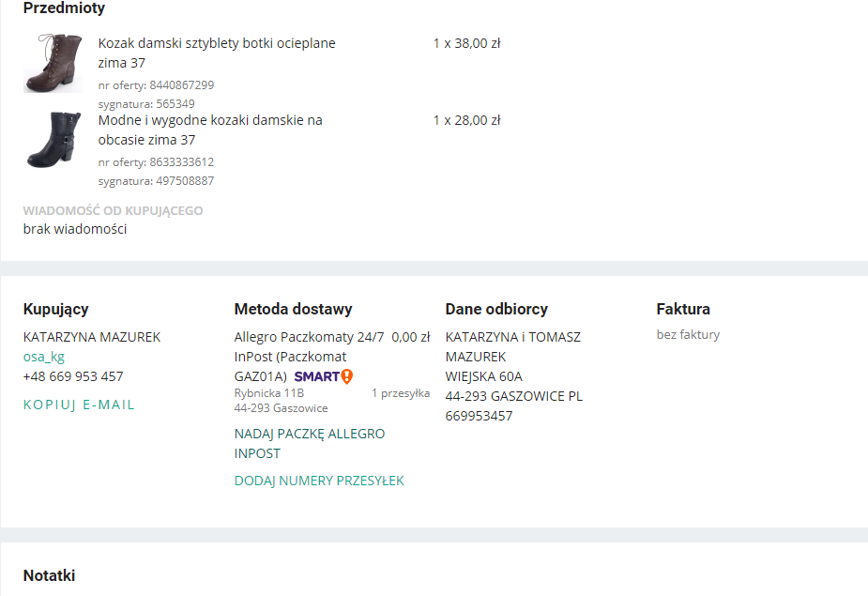Click the Notatki section heading
The width and height of the screenshot is (868, 596).
pyautogui.click(x=49, y=575)
